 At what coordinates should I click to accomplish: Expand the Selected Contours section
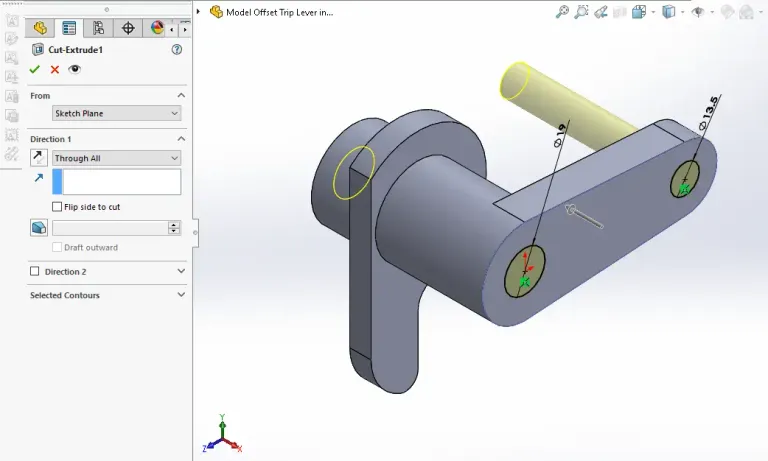(x=181, y=295)
